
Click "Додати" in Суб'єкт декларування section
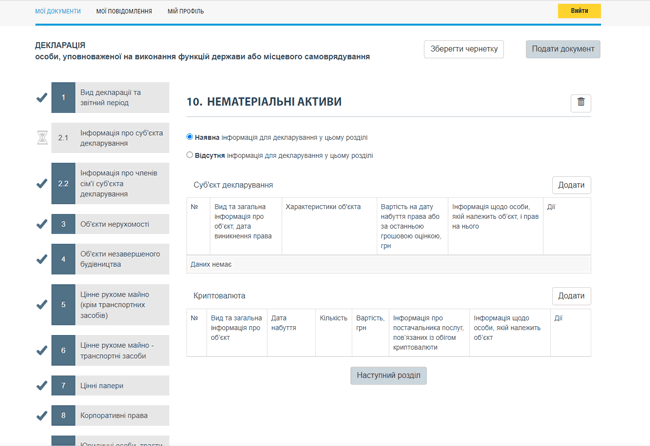point(571,185)
